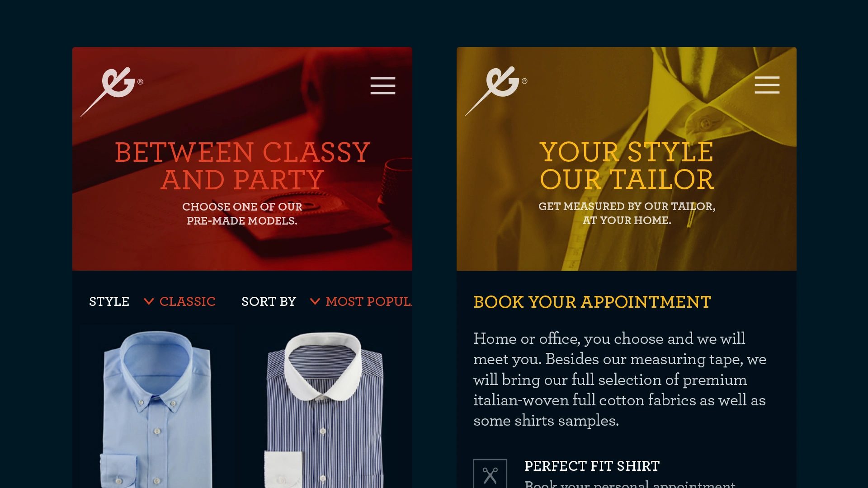Click scissors icon beside Perfect Fit Shirt
Viewport: 868px width, 488px height.
point(490,474)
